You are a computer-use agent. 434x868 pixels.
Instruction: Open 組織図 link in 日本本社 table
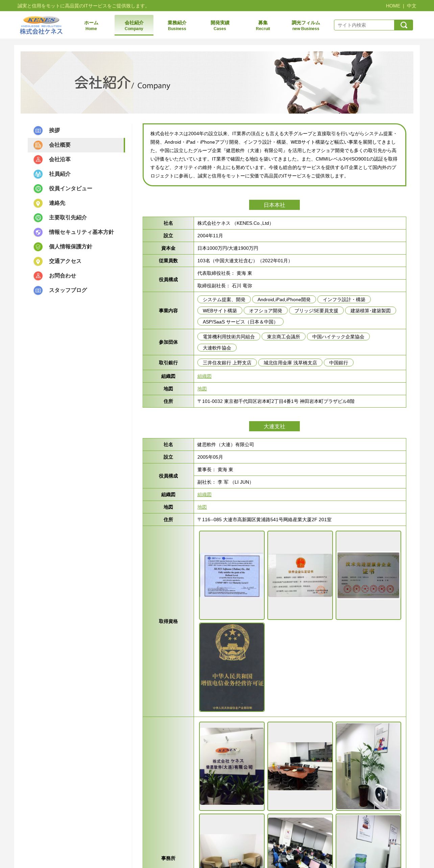click(x=204, y=376)
